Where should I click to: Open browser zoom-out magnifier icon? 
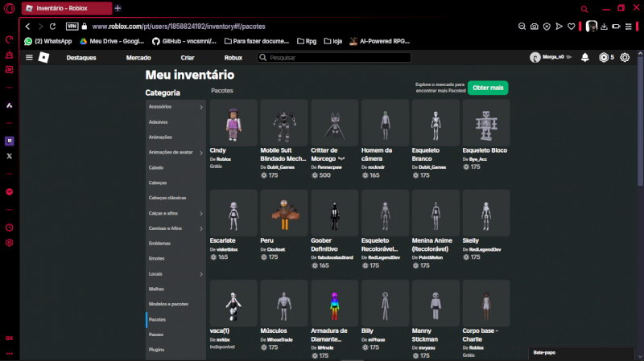click(522, 27)
